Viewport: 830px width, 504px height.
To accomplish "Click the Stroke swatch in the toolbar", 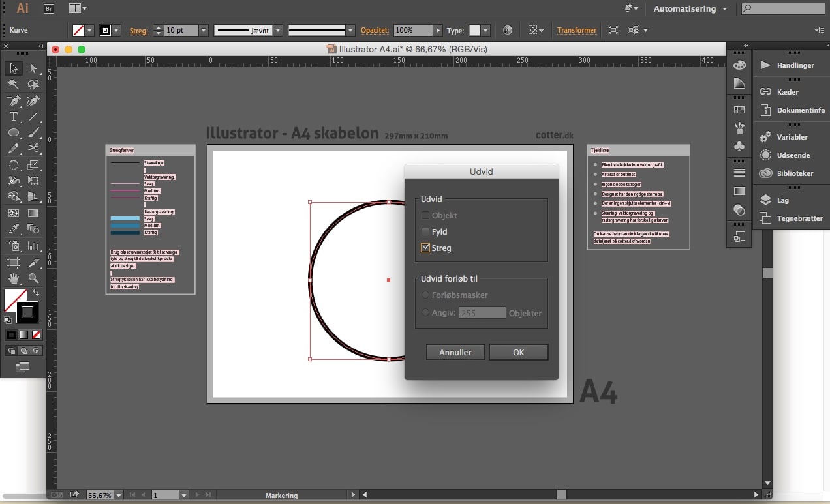I will point(27,312).
